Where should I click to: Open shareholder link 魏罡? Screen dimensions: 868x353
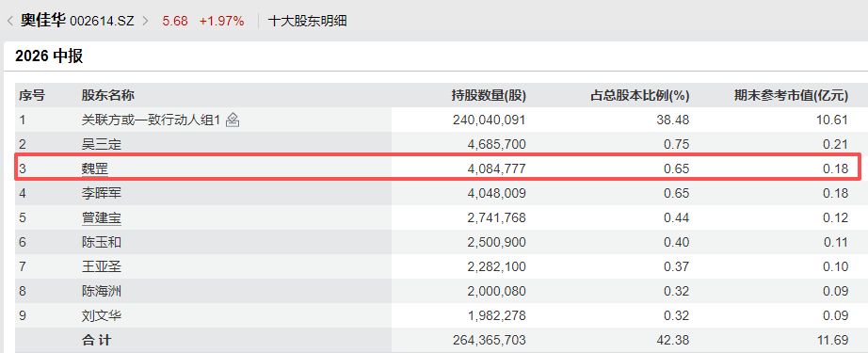click(95, 168)
